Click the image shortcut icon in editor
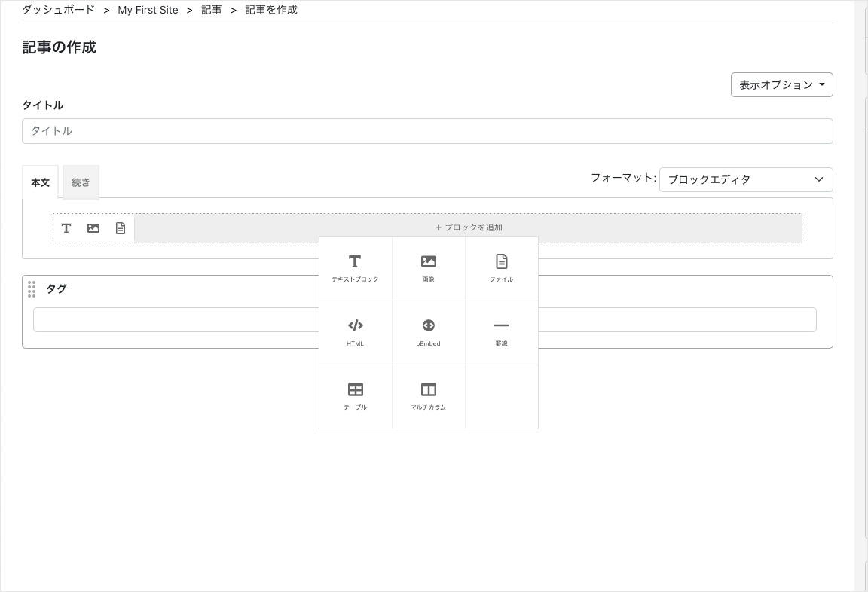 93,227
